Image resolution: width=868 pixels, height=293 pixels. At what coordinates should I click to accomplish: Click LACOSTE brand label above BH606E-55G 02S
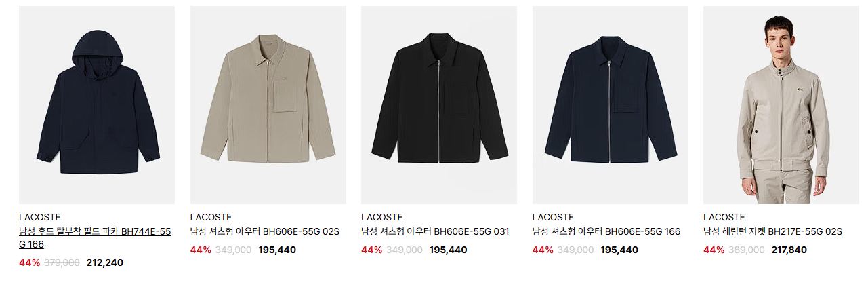click(x=211, y=217)
